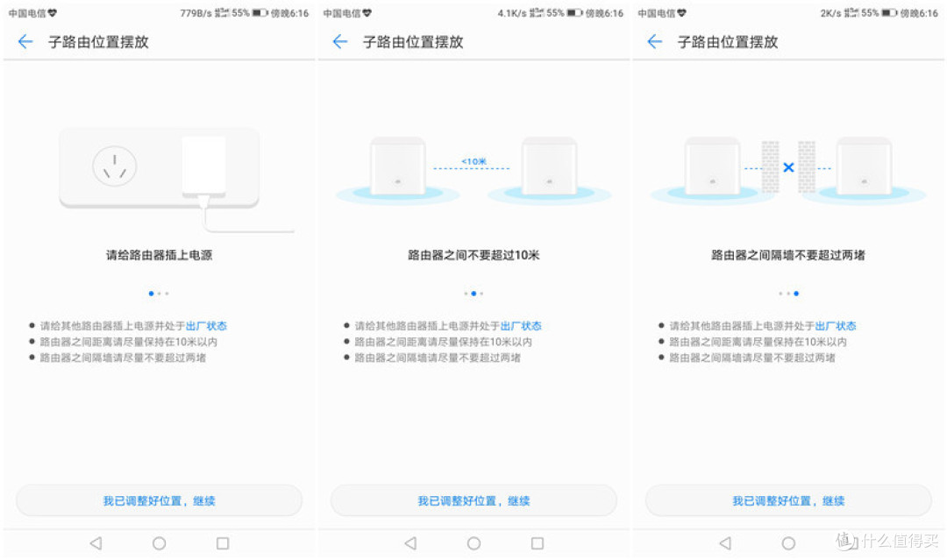The height and width of the screenshot is (560, 947).
Task: Click the signal icon in left screen status bar
Action: [x=222, y=12]
